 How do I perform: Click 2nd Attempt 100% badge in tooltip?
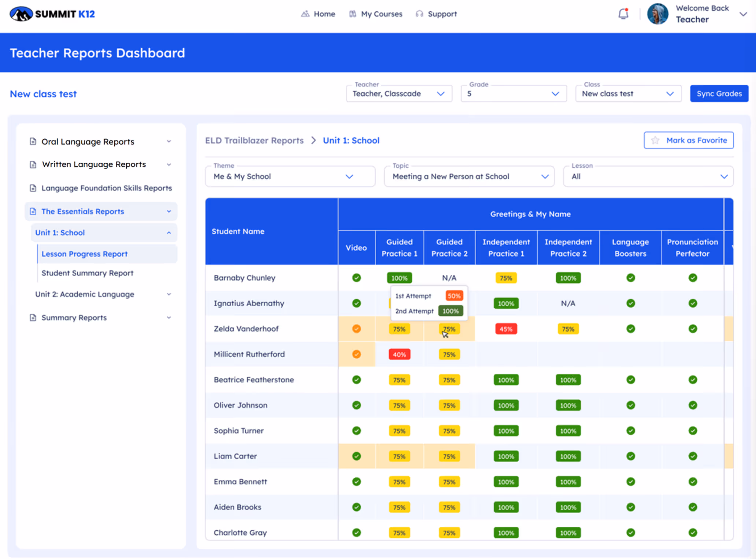coord(451,311)
